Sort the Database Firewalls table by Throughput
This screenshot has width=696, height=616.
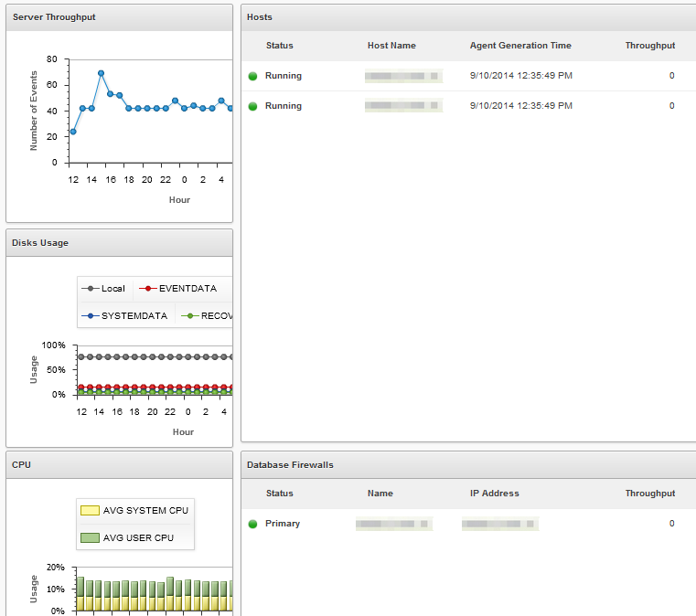(650, 494)
